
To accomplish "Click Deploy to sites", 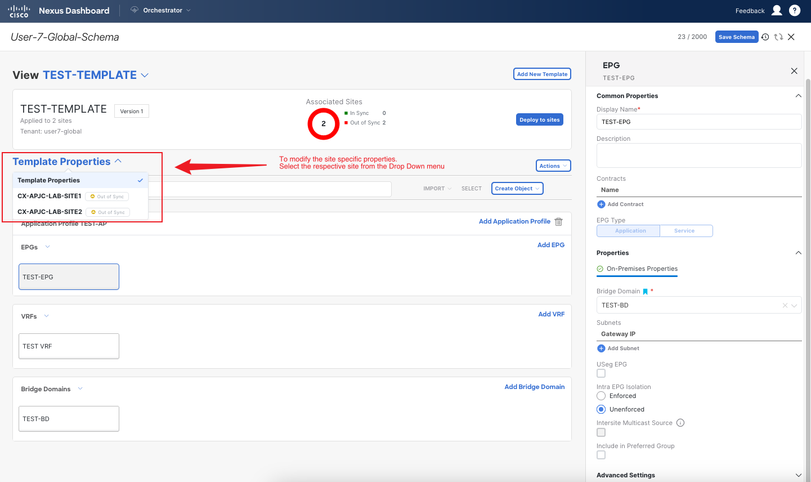I will (539, 119).
